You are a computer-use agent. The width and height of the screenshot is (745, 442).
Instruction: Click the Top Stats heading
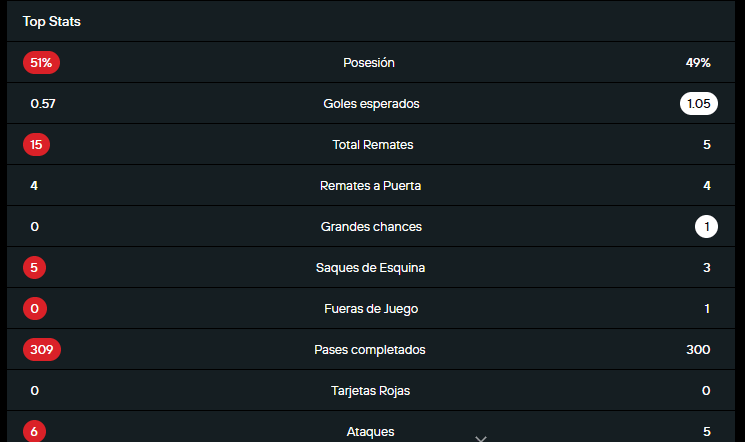(x=51, y=21)
